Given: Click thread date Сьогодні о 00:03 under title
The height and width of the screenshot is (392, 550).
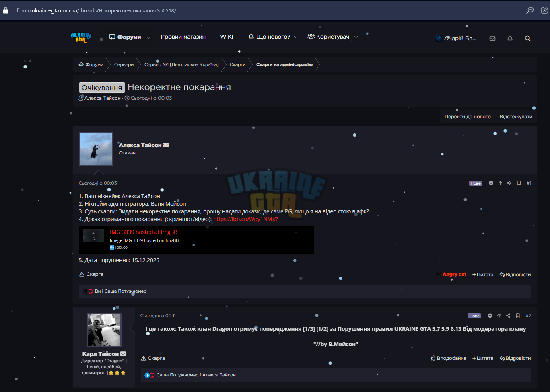Looking at the screenshot, I should 151,98.
